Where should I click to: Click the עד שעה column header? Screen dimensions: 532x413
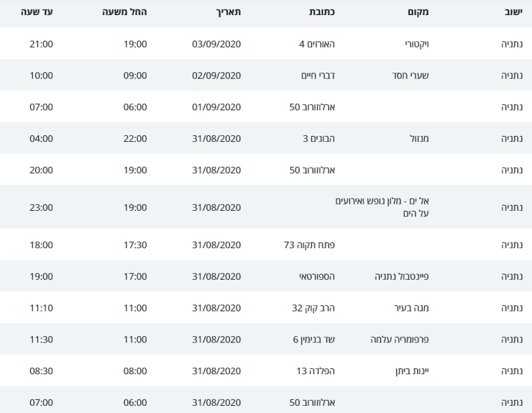point(37,12)
